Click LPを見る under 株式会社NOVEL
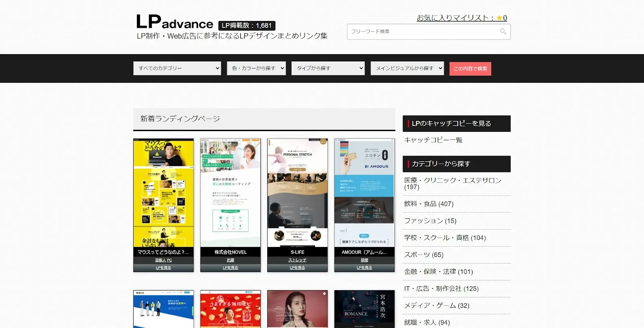This screenshot has height=328, width=644. coord(230,268)
